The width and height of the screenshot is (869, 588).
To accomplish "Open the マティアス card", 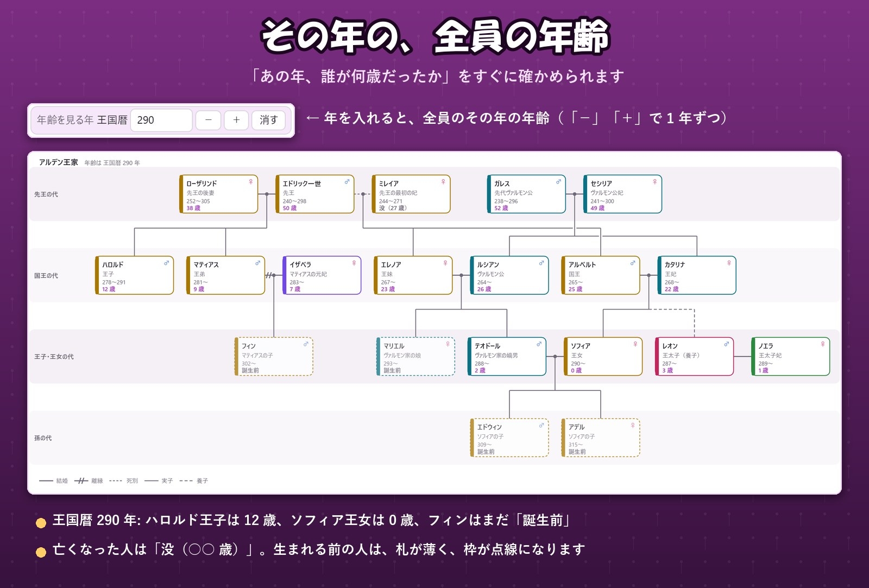I will [x=226, y=275].
